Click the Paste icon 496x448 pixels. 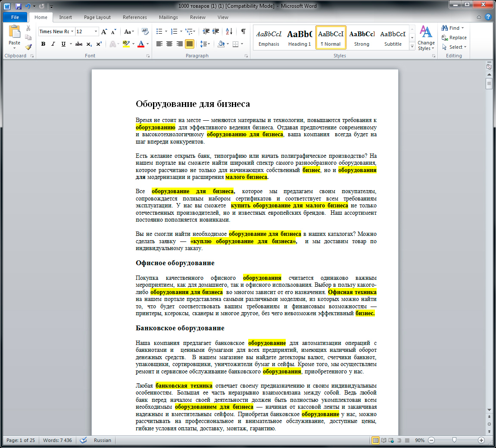click(14, 32)
